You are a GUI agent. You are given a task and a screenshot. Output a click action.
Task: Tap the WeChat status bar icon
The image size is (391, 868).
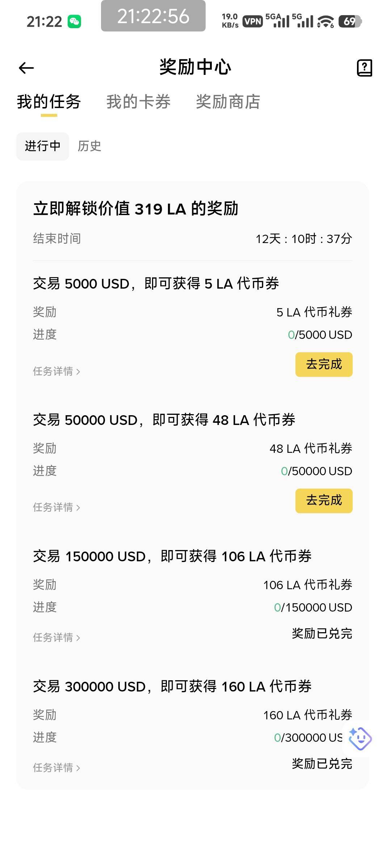[75, 22]
